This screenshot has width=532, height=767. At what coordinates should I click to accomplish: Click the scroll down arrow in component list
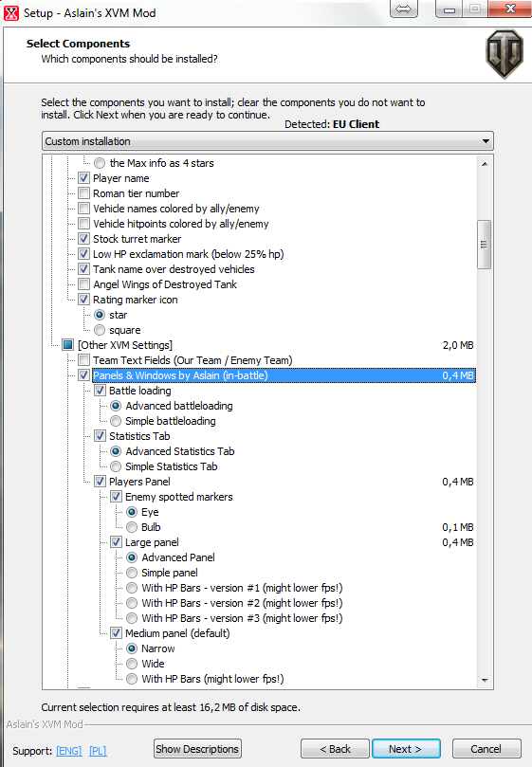pos(485,680)
